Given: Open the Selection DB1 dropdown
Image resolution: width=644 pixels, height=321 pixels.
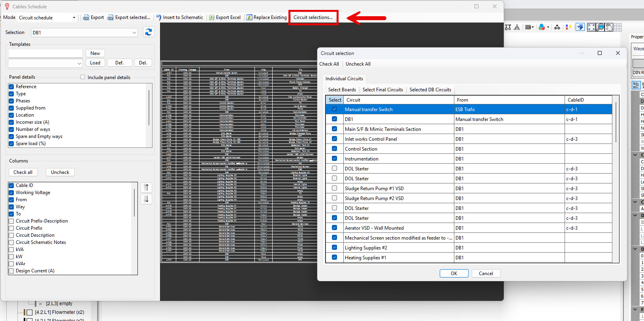Looking at the screenshot, I should coord(134,33).
